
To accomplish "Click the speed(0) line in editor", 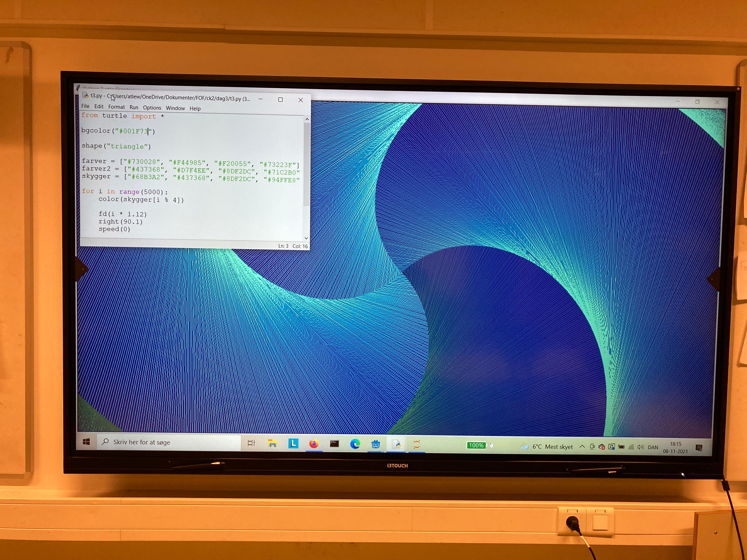I will [114, 229].
